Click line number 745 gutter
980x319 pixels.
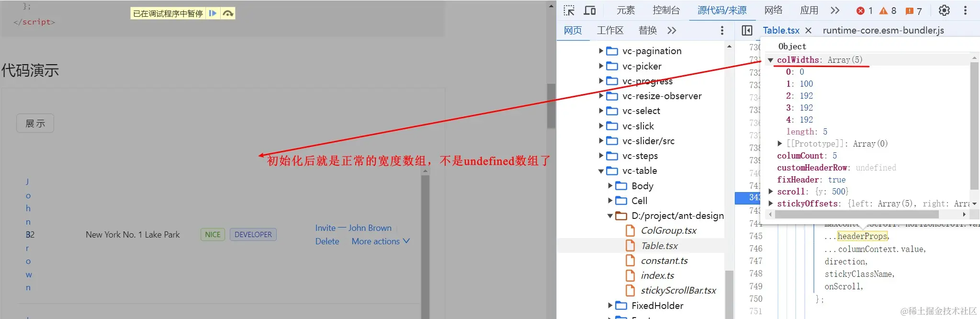(755, 236)
